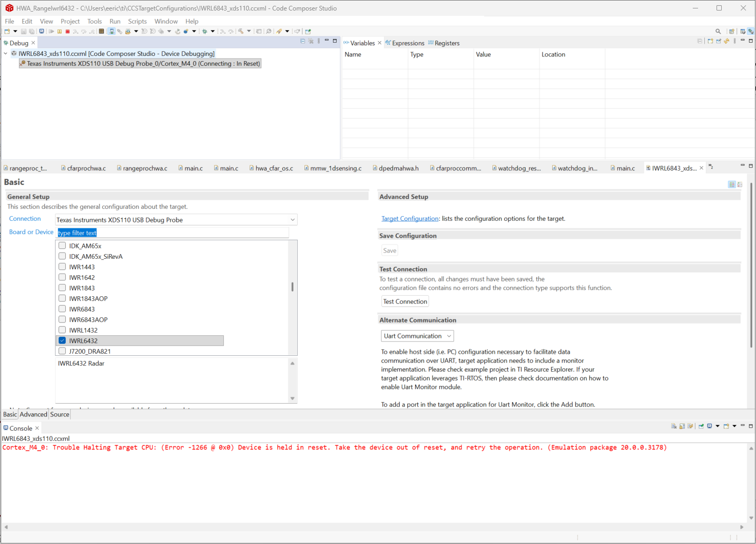The image size is (756, 544).
Task: Check the IDK_AM65x device checkbox
Action: coord(62,246)
